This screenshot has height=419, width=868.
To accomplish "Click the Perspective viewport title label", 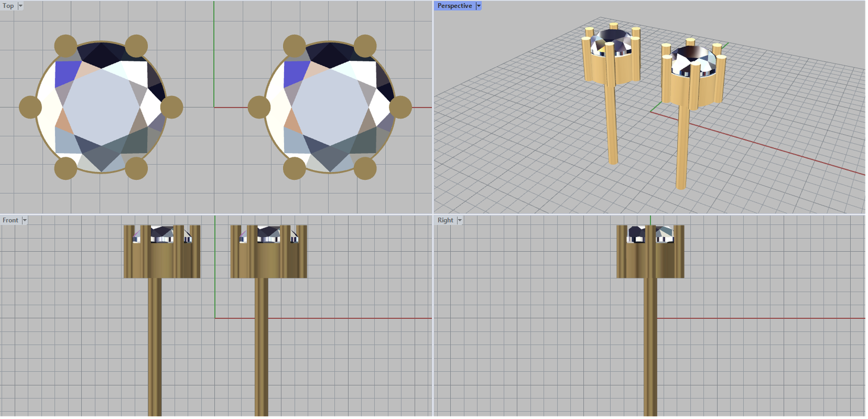I will click(x=455, y=6).
